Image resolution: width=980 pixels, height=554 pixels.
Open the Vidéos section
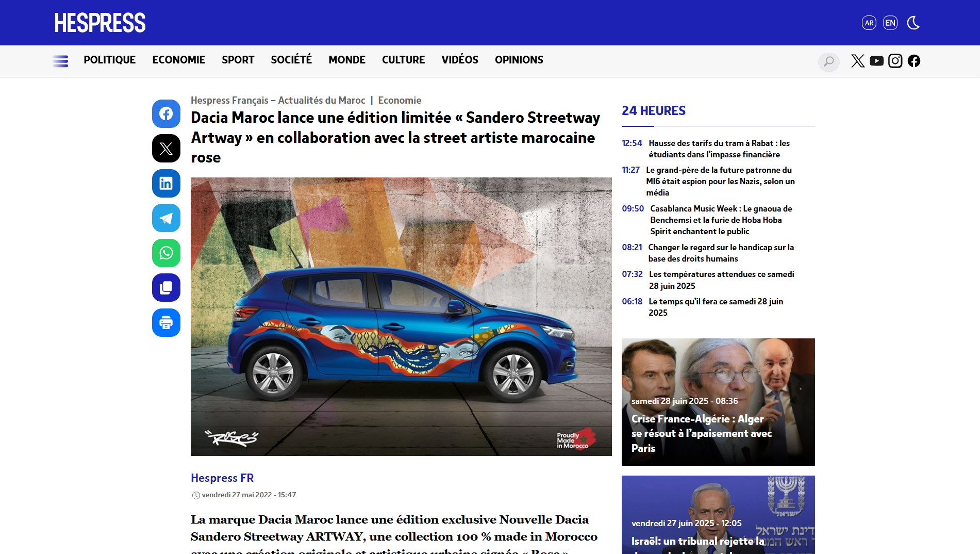click(x=460, y=60)
